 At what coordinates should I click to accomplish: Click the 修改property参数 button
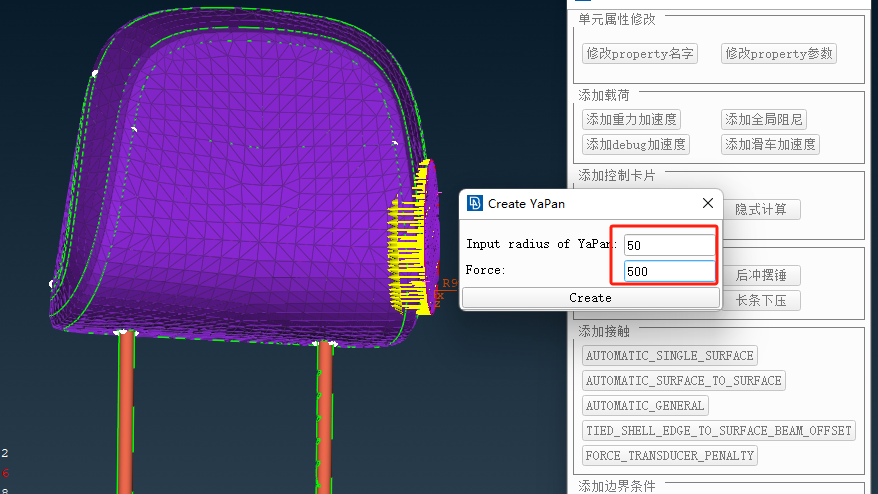point(778,54)
